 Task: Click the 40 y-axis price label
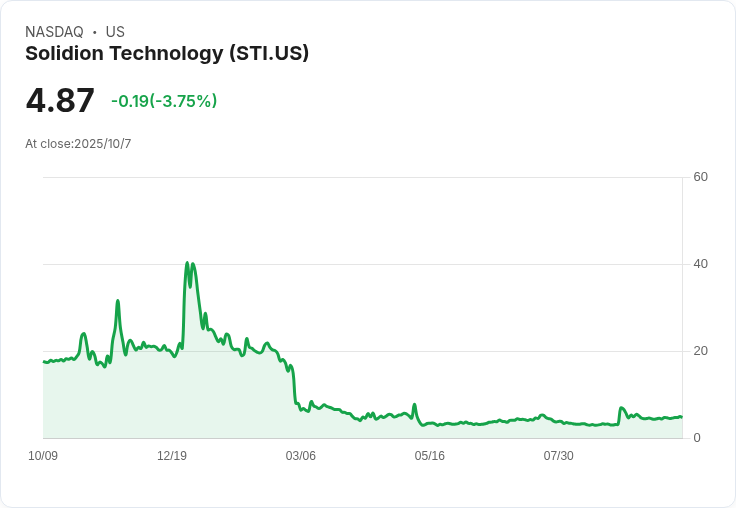coord(700,264)
